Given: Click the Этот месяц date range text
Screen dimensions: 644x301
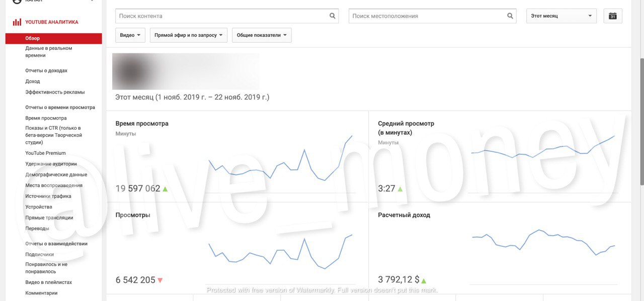Looking at the screenshot, I should coord(192,97).
